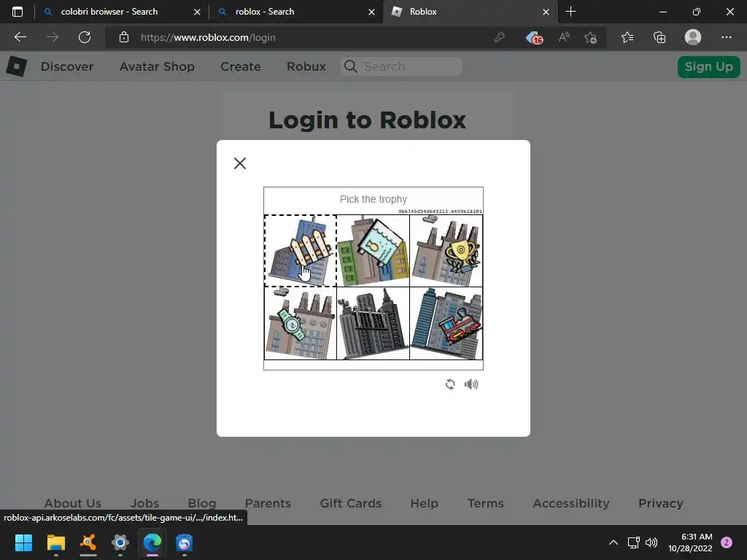Open the Avatar Shop page
747x560 pixels.
point(157,66)
